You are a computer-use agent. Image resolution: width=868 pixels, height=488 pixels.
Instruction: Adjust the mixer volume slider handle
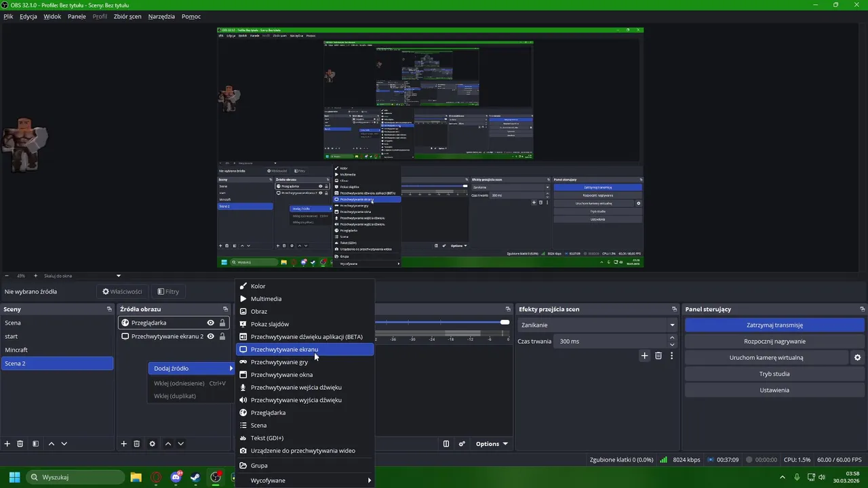tap(505, 322)
